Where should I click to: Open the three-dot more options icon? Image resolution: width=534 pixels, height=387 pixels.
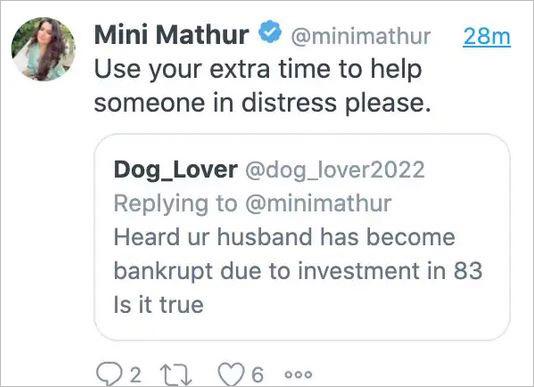(x=298, y=375)
